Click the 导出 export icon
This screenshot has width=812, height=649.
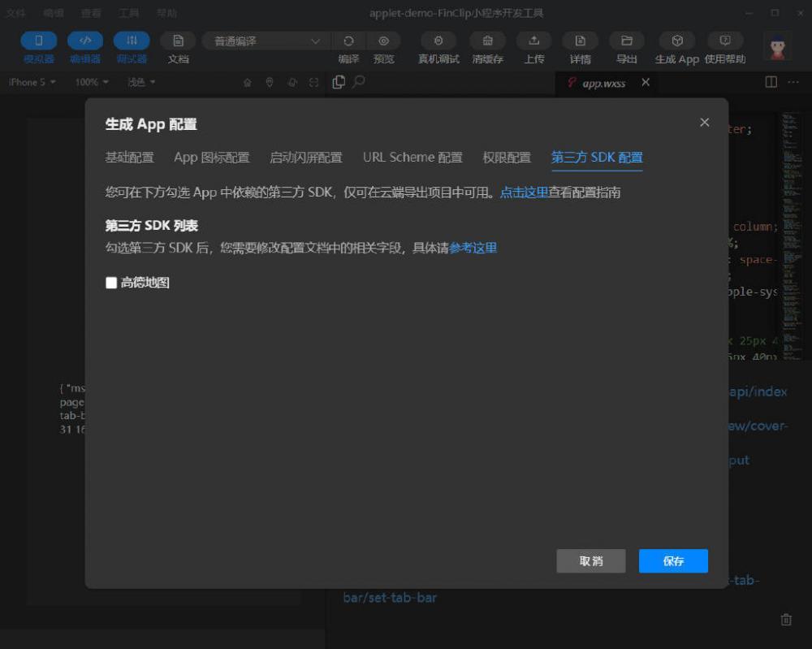coord(627,41)
